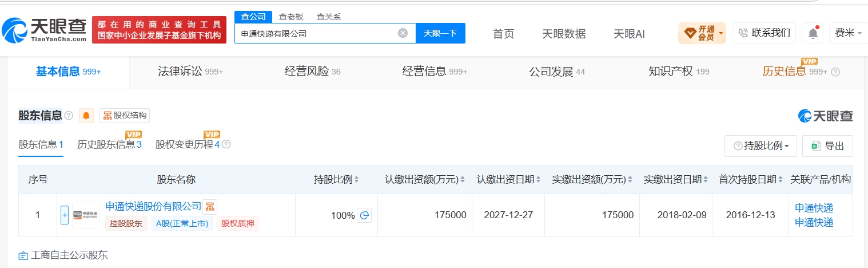Image resolution: width=868 pixels, height=268 pixels.
Task: Select the 查公司 search tab
Action: click(253, 17)
